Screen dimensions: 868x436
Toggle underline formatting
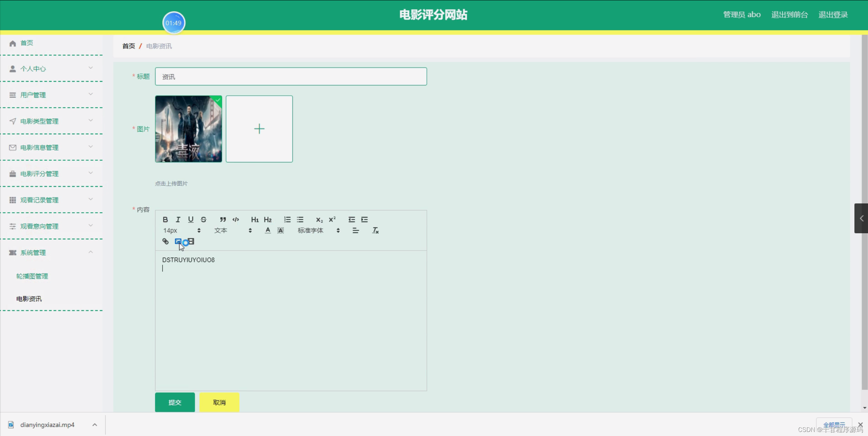(x=191, y=219)
